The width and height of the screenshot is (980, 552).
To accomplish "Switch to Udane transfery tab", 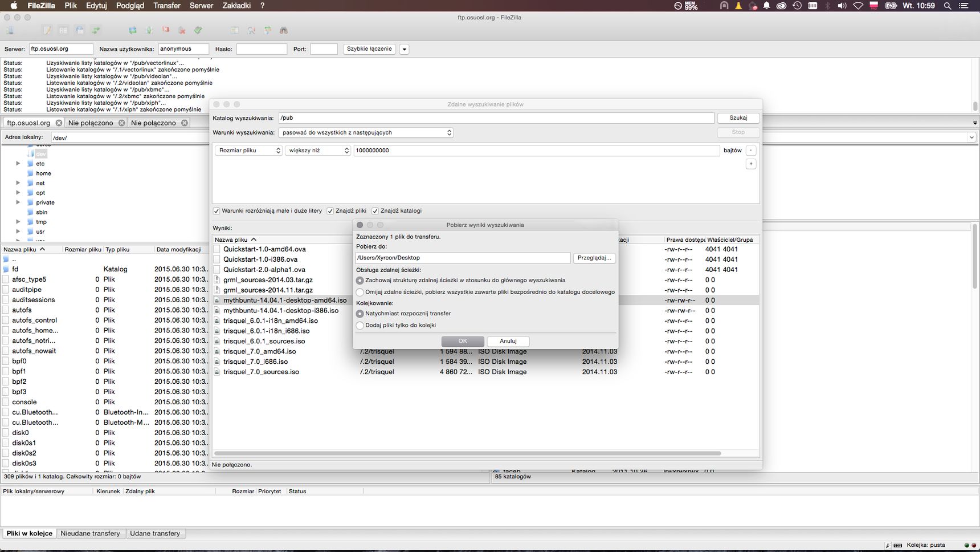I will pos(155,534).
